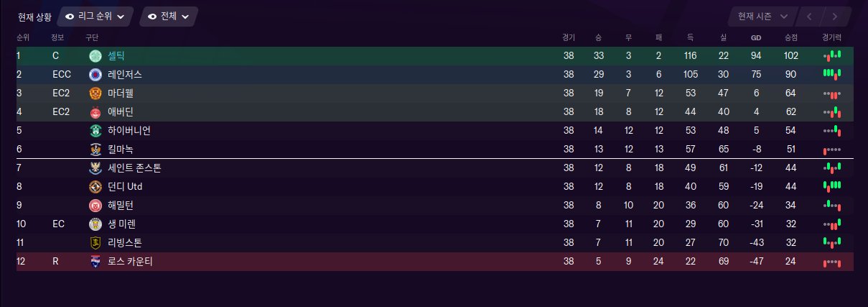Image resolution: width=868 pixels, height=307 pixels.
Task: Click the Celtic (셀틱) club crest icon
Action: [95, 55]
